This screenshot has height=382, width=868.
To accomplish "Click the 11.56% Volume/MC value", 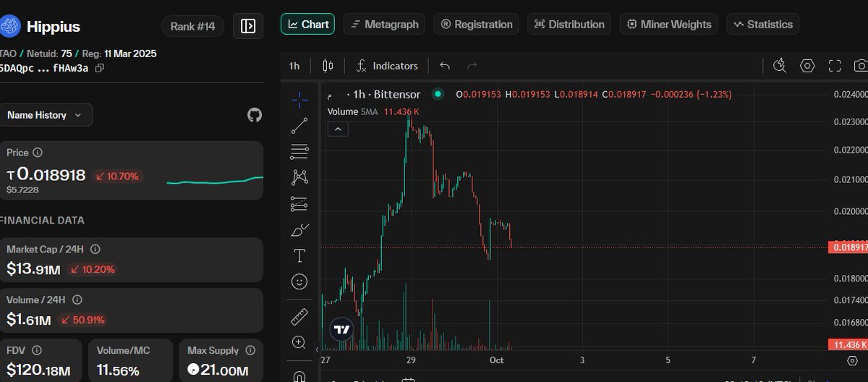I will tap(118, 370).
